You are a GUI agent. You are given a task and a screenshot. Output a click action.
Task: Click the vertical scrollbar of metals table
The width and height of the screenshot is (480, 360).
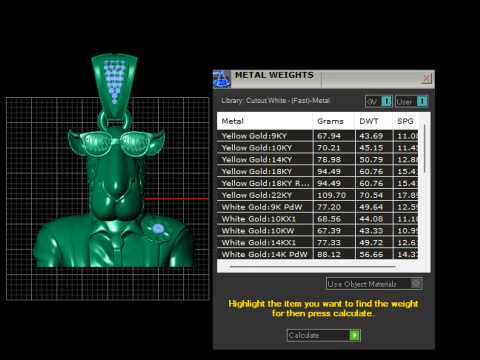coord(424,149)
